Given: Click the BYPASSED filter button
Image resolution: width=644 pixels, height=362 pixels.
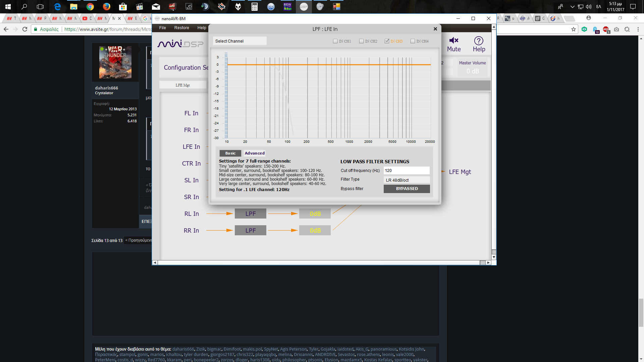Looking at the screenshot, I should coord(407,189).
